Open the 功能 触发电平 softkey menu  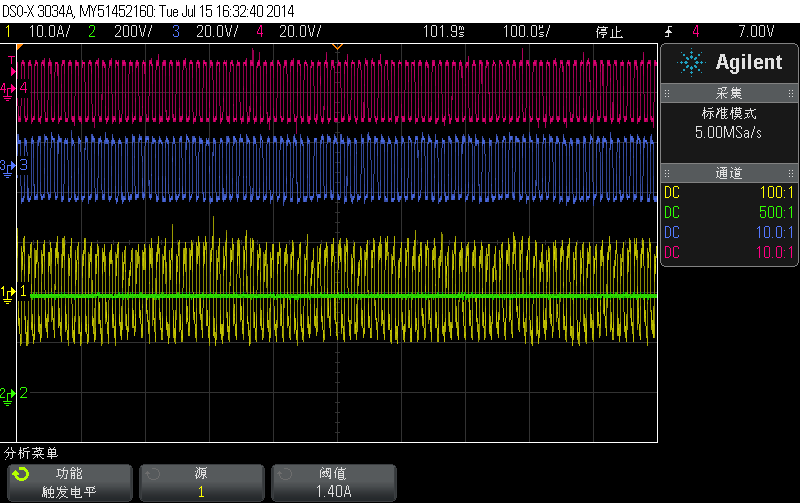click(69, 482)
